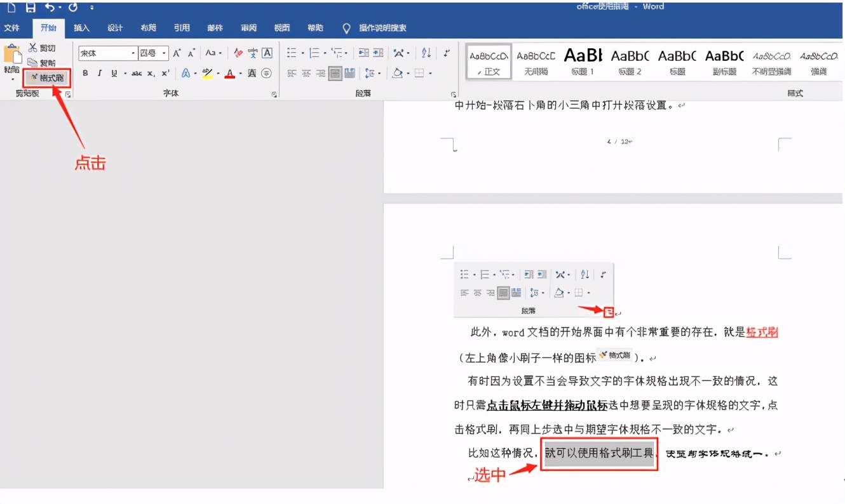Select the bullets list icon
The width and height of the screenshot is (845, 504).
(292, 52)
